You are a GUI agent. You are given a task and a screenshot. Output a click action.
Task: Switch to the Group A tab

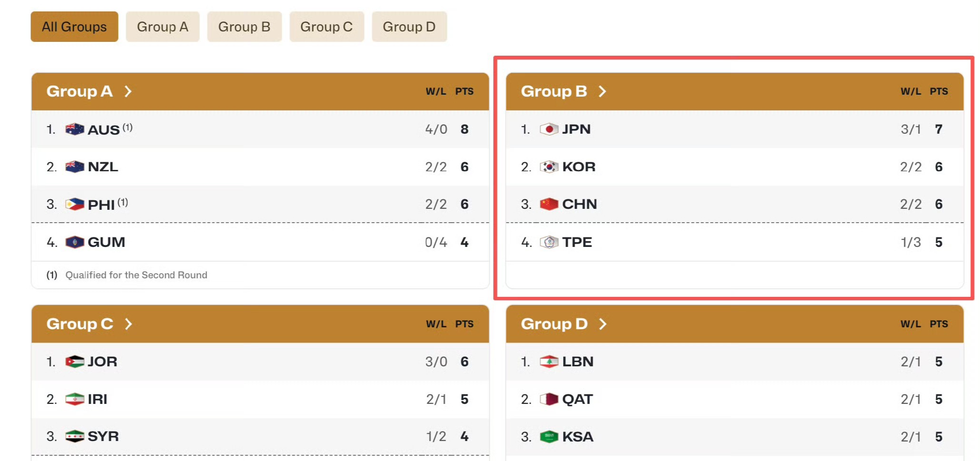pyautogui.click(x=162, y=27)
